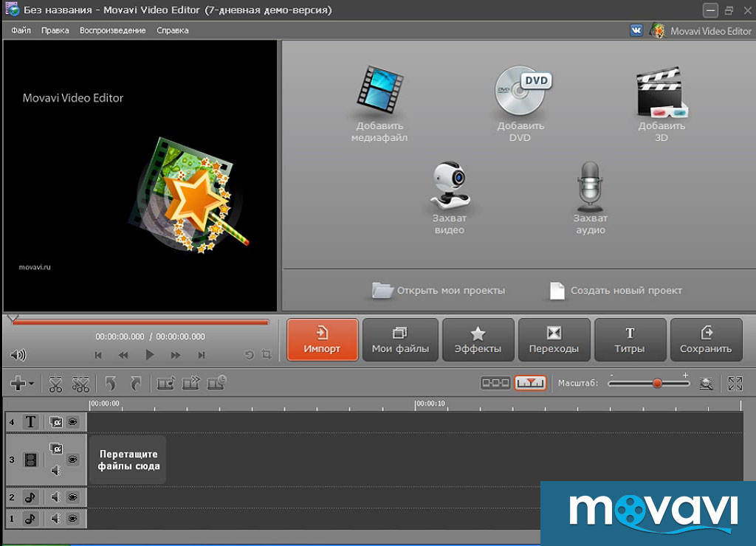Mute audio track 2 speaker
Image resolution: width=756 pixels, height=546 pixels.
click(55, 497)
